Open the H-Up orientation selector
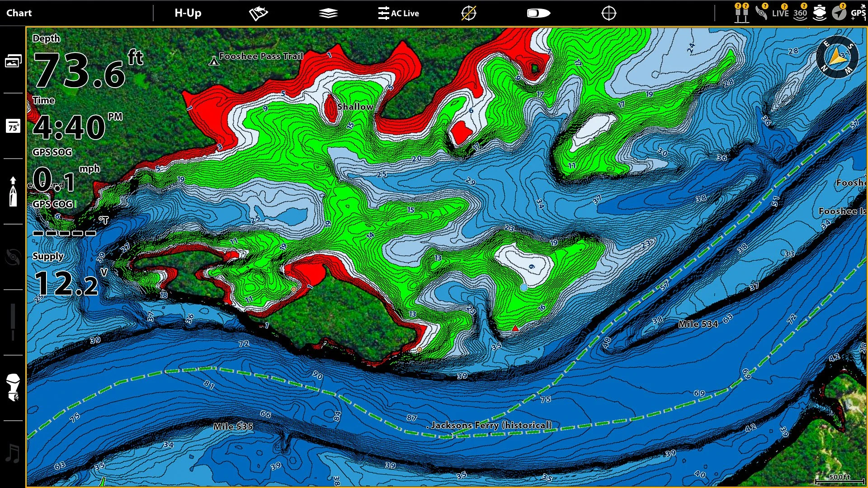The width and height of the screenshot is (868, 488). click(188, 13)
